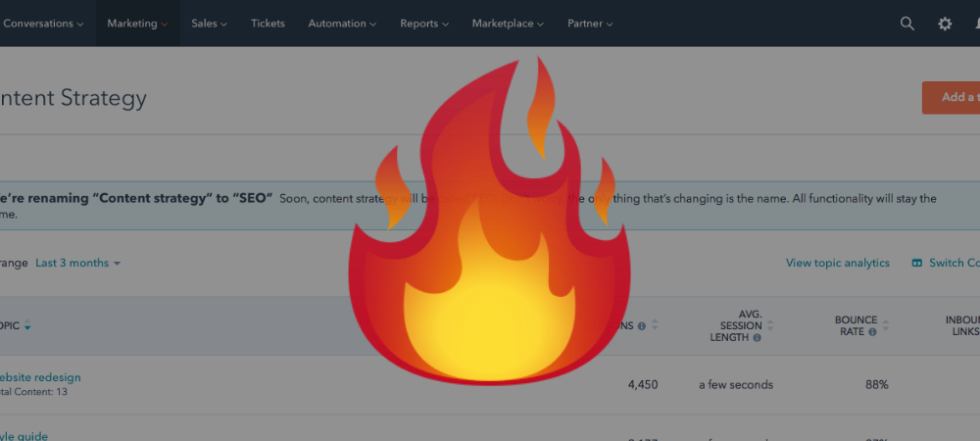This screenshot has width=980, height=441.
Task: Click the Content Strategy page heading
Action: click(x=73, y=98)
